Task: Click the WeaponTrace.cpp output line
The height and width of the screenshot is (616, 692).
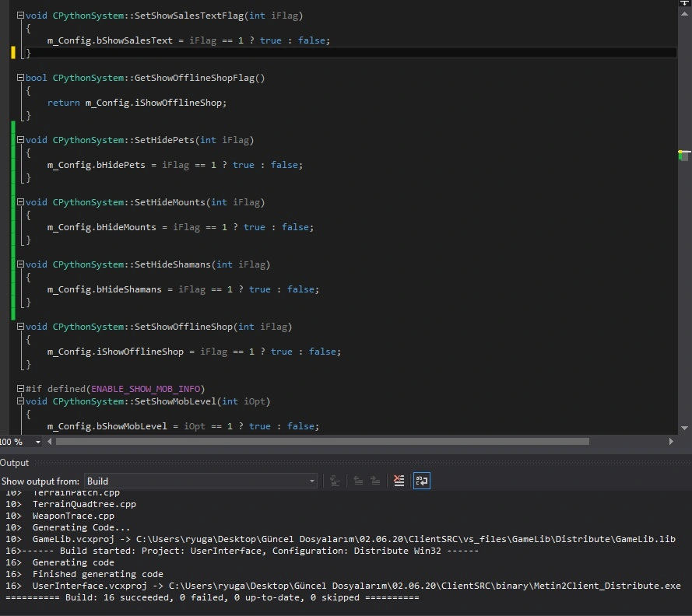Action: point(60,516)
